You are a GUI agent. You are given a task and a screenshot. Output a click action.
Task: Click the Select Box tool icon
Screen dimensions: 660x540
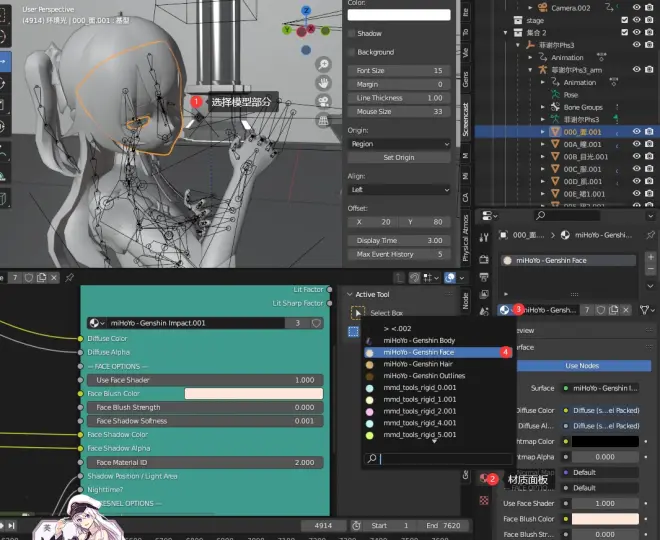click(x=357, y=312)
